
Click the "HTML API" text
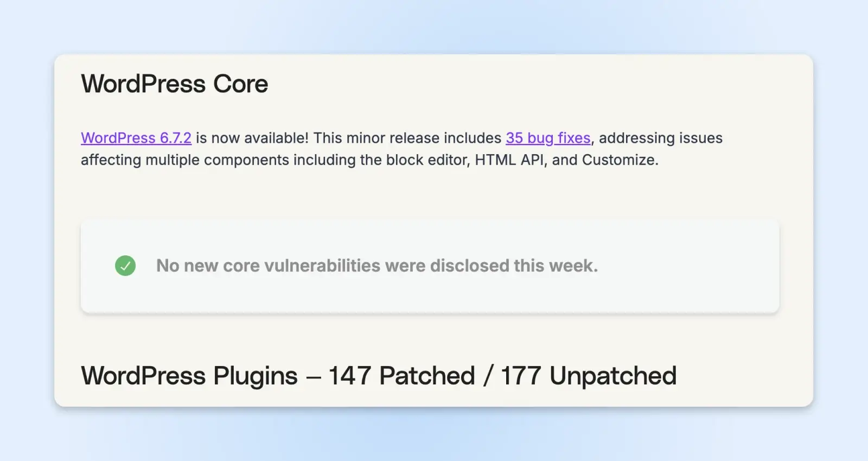tap(509, 160)
